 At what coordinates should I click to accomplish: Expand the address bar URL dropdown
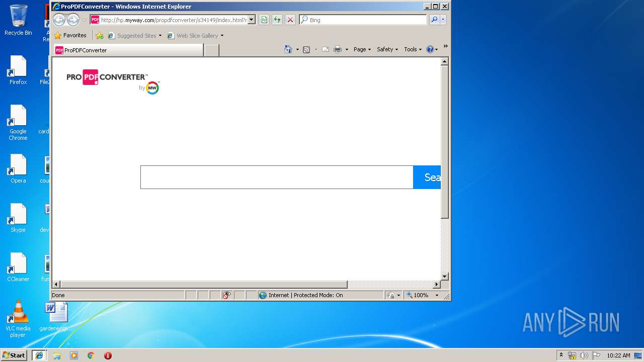coord(252,20)
